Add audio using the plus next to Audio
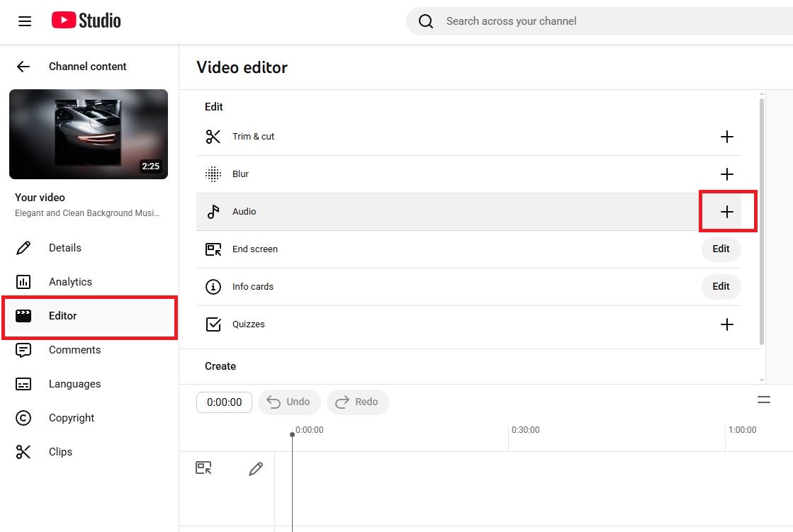Screen dimensions: 793x532 (726, 211)
